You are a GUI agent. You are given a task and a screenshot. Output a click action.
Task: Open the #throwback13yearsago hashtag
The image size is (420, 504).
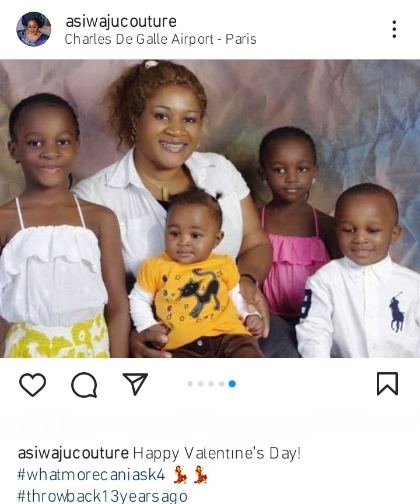point(102,496)
